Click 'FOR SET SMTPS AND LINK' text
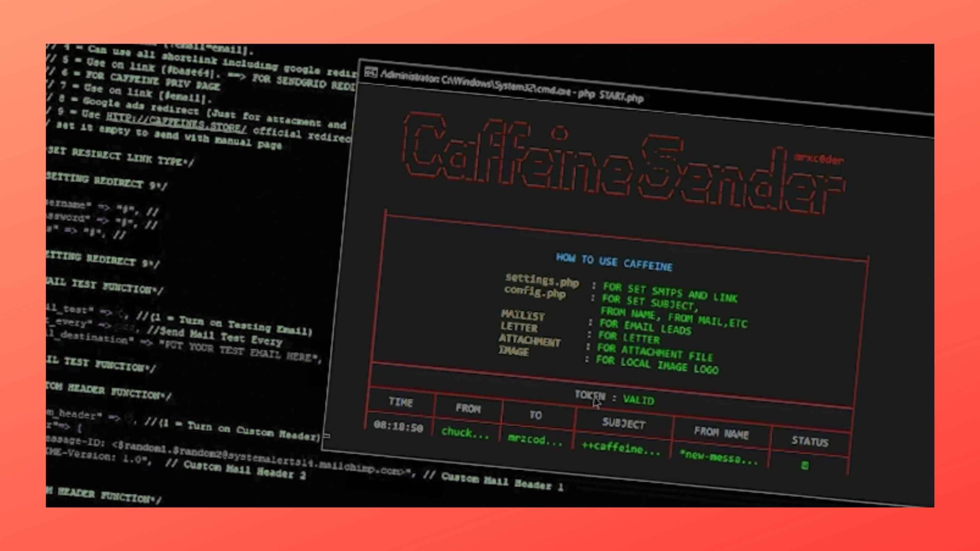980x551 pixels. tap(670, 292)
